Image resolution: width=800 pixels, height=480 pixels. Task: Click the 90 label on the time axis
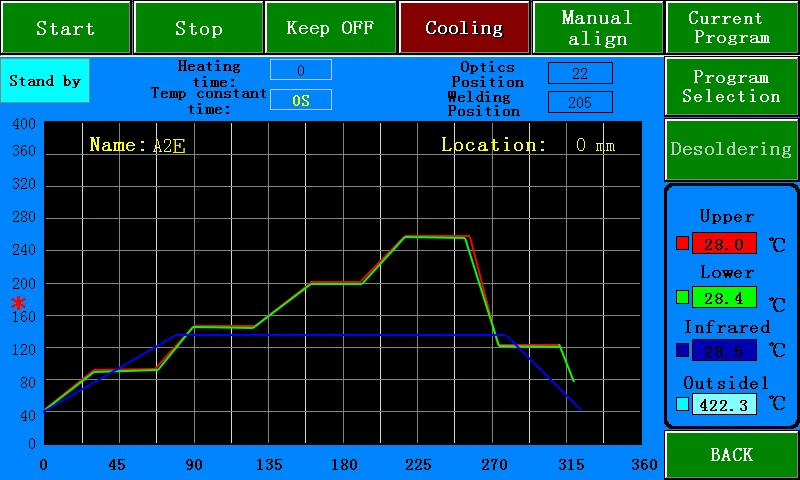[194, 465]
